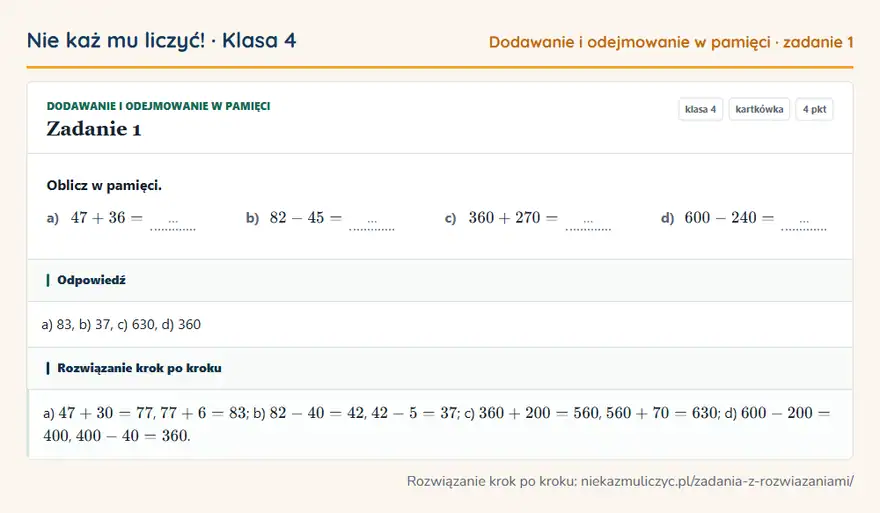Click the expression '600 − 240 ='
The width and height of the screenshot is (880, 513).
[730, 218]
